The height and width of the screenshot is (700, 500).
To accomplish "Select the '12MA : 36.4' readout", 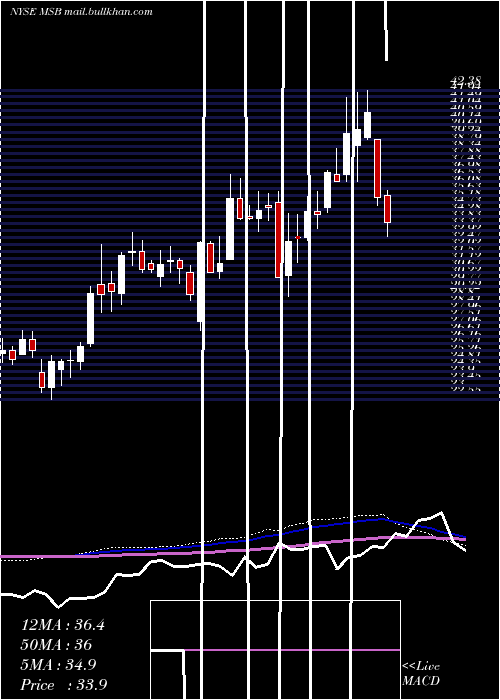I will coord(63,625).
